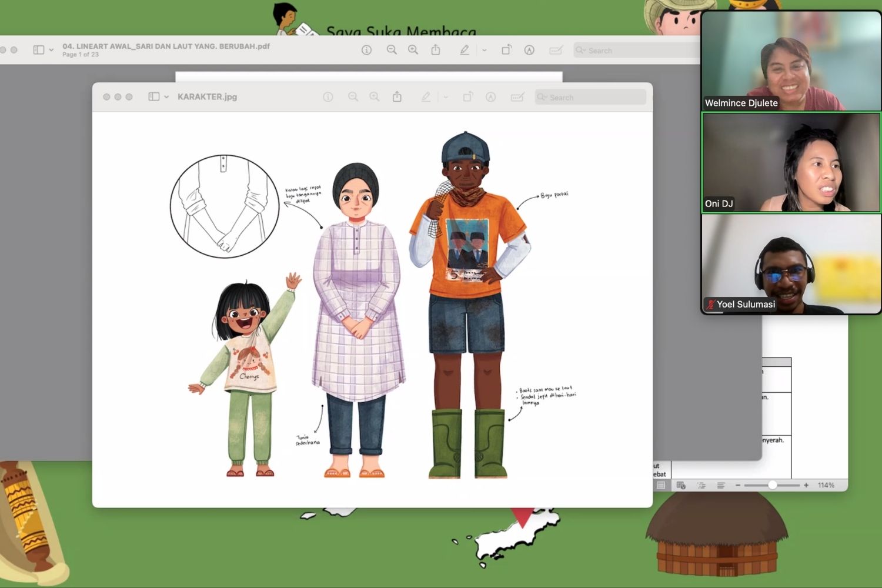Minimize the KARAKTER.jpg window
This screenshot has height=588, width=882.
pos(118,97)
